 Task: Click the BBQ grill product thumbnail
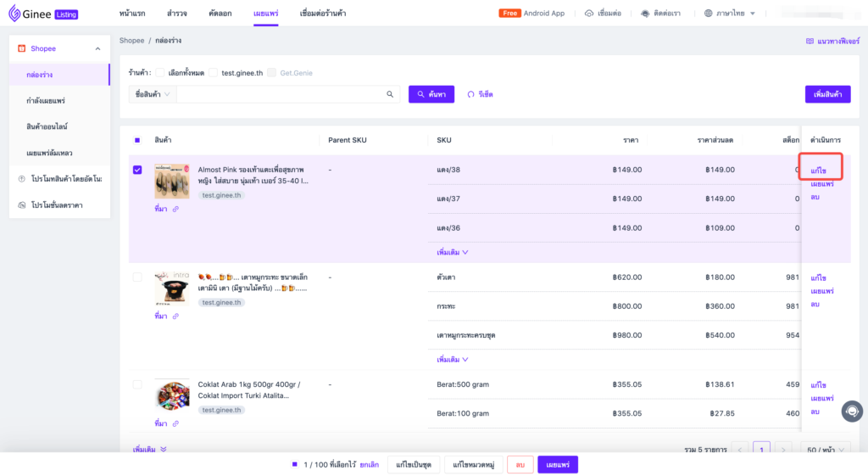[x=171, y=288]
